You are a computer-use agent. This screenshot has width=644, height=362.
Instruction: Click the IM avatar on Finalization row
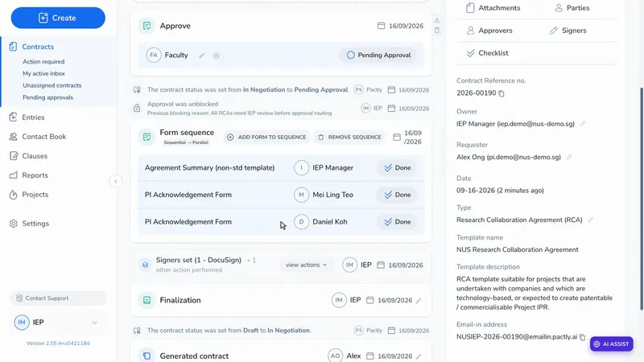pyautogui.click(x=339, y=300)
